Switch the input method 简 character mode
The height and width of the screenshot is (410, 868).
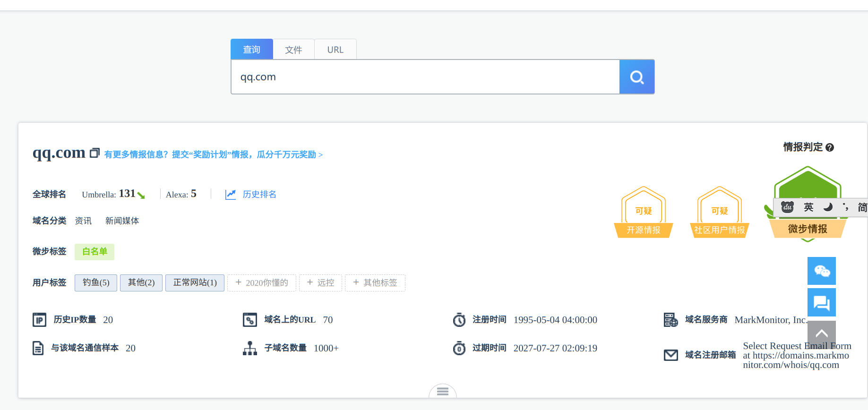(x=862, y=207)
